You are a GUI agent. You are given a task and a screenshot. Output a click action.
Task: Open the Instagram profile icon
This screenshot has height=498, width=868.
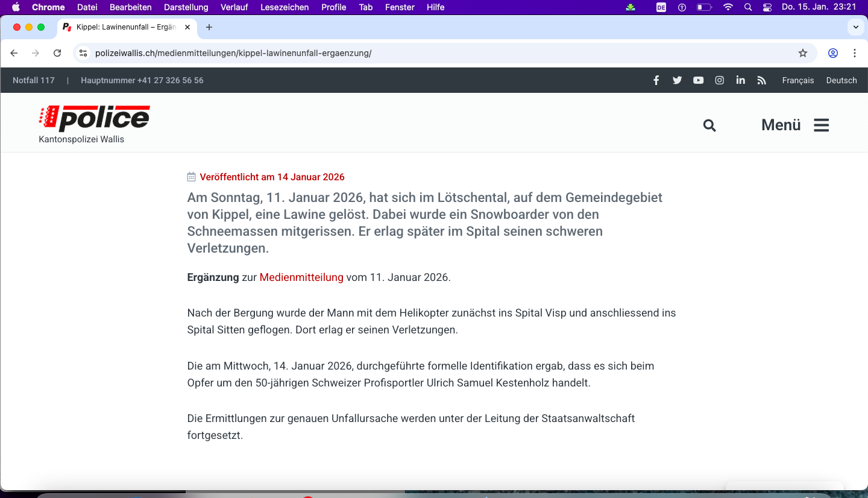point(719,80)
